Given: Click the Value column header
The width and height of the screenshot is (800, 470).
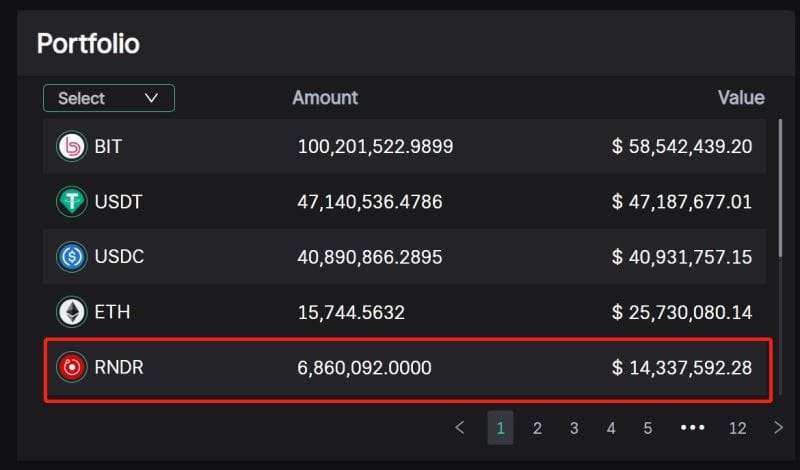Looking at the screenshot, I should coord(741,97).
